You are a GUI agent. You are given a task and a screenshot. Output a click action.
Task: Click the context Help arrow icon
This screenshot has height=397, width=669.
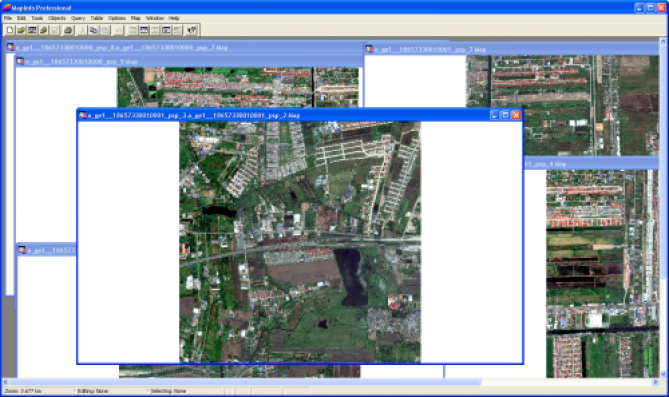click(x=192, y=30)
